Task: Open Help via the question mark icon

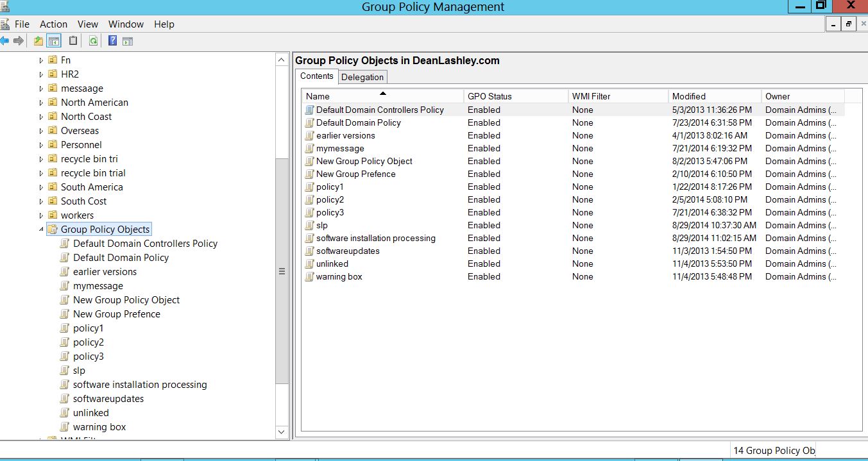Action: tap(112, 41)
